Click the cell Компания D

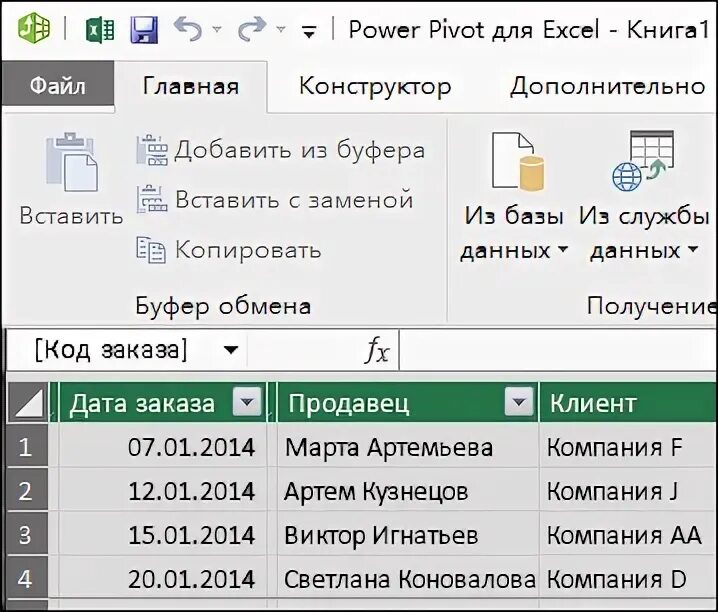[628, 578]
